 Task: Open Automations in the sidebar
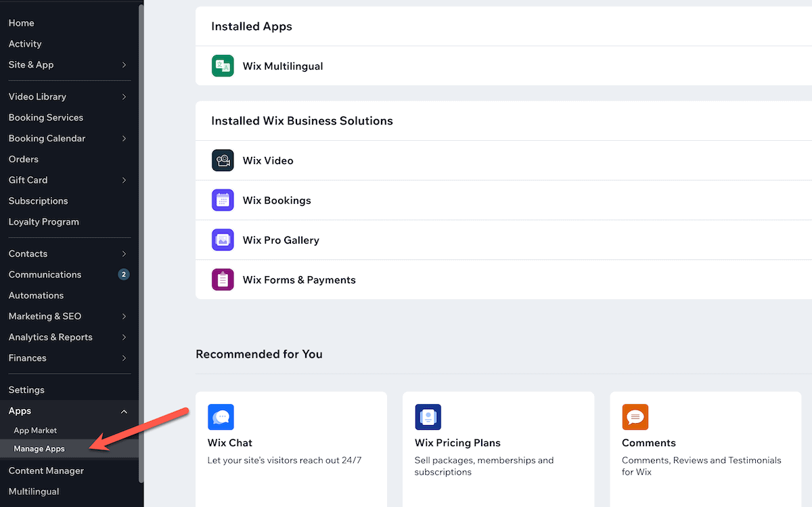36,296
